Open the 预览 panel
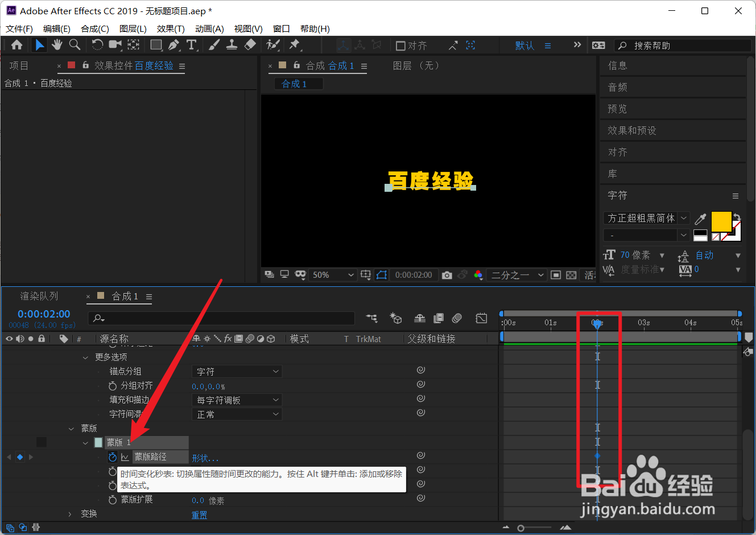756x535 pixels. tap(617, 109)
